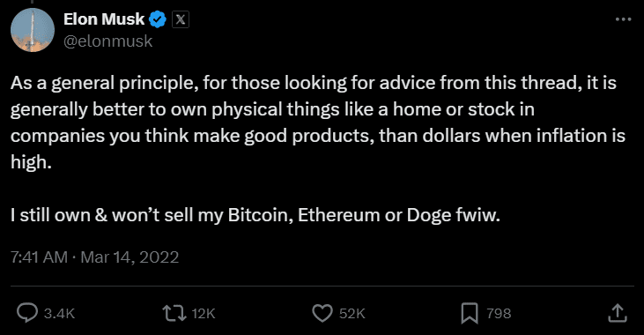644x335 pixels.
Task: View the 52K likes count
Action: [352, 314]
